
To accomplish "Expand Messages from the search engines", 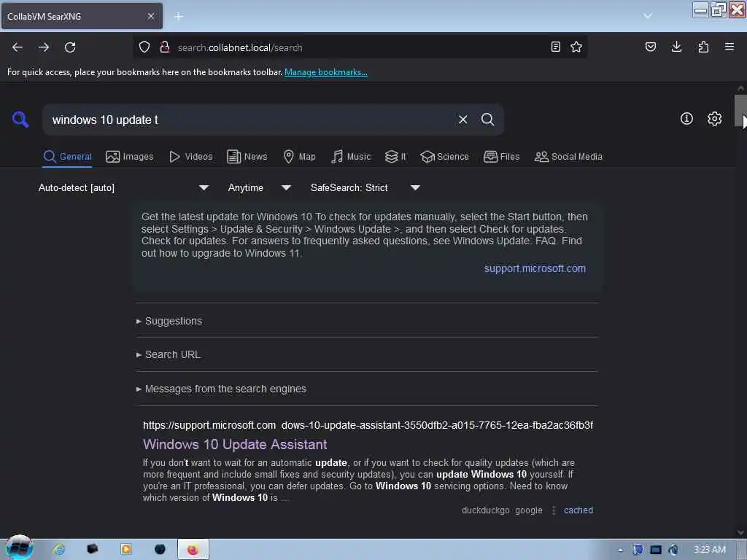I will (x=221, y=389).
